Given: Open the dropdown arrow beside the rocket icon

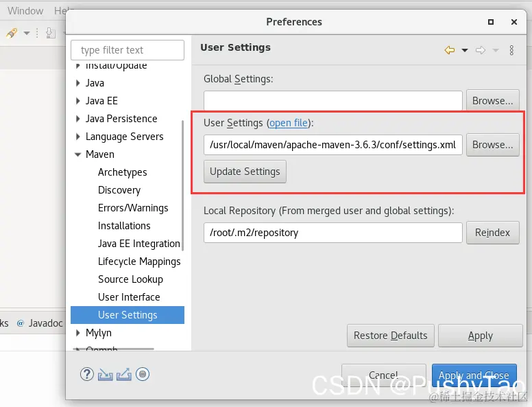Looking at the screenshot, I should coord(27,33).
